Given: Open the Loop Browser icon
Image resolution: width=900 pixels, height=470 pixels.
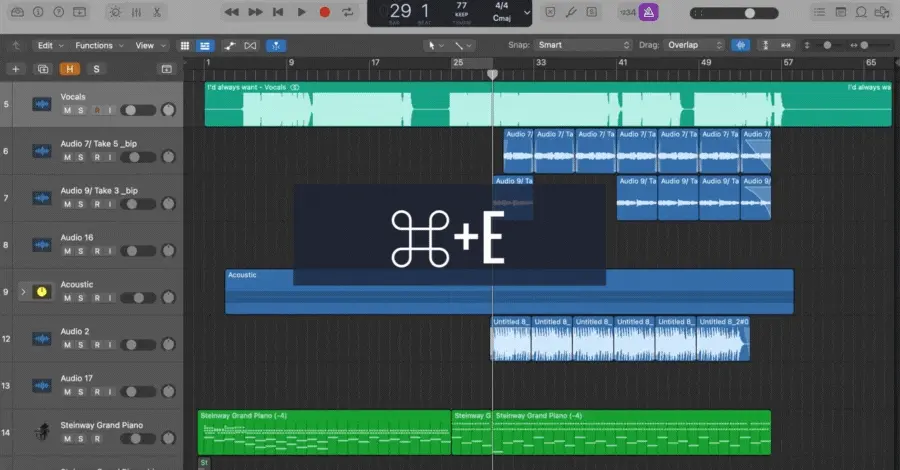Looking at the screenshot, I should point(861,12).
